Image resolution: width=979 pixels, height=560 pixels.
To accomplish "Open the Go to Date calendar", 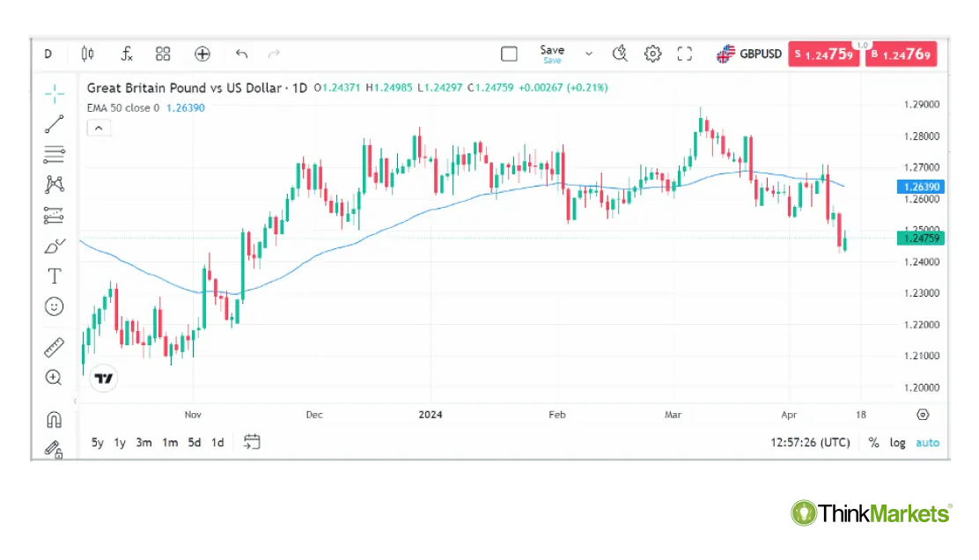I will click(x=252, y=442).
